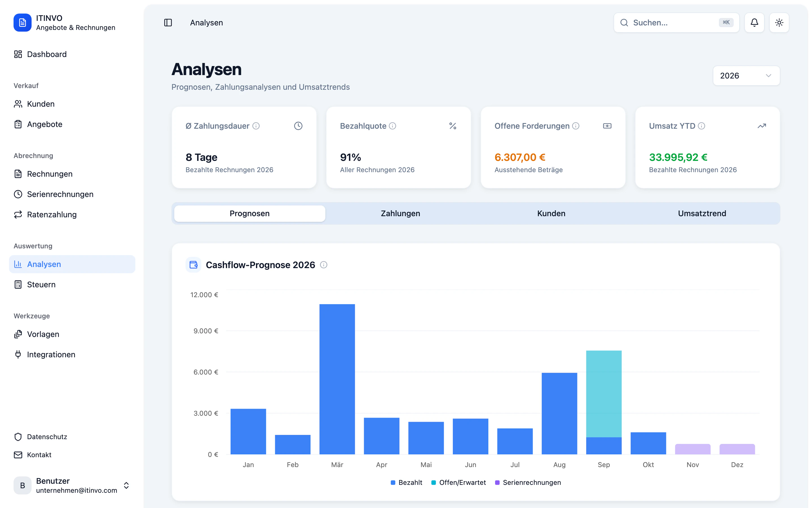This screenshot has width=812, height=508.
Task: Toggle Serienrechnungen series in chart legend
Action: click(x=528, y=483)
